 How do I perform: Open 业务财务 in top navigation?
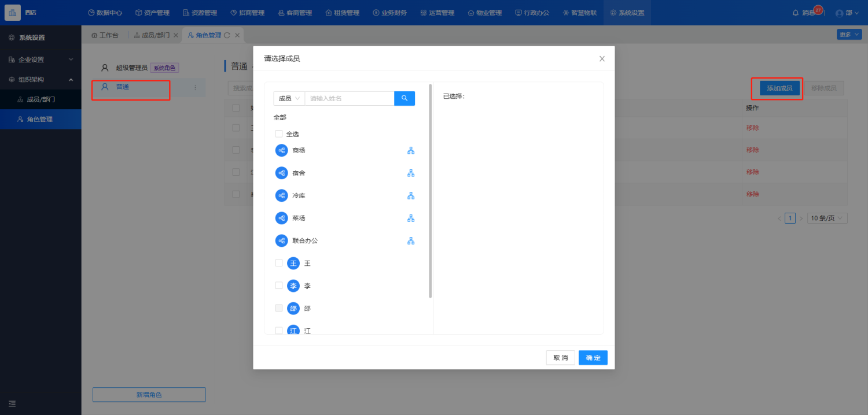(x=389, y=13)
